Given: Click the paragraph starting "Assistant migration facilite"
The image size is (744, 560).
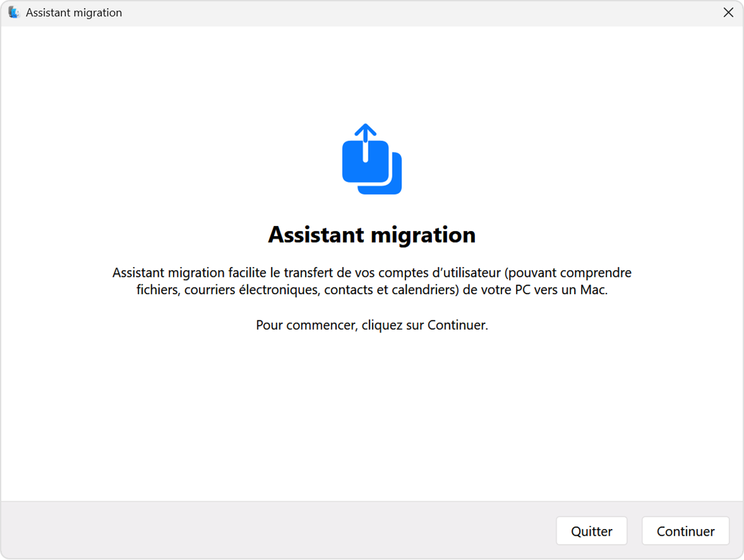Looking at the screenshot, I should coord(372,281).
